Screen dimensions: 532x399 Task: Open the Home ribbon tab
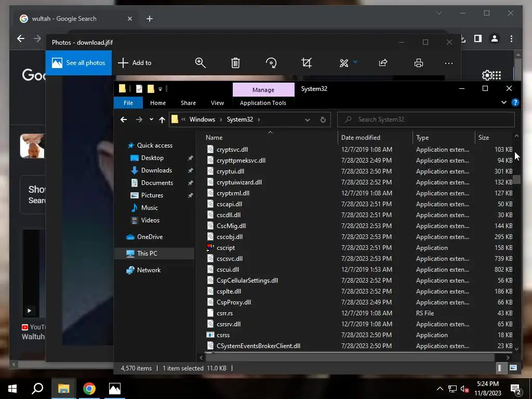pos(158,103)
